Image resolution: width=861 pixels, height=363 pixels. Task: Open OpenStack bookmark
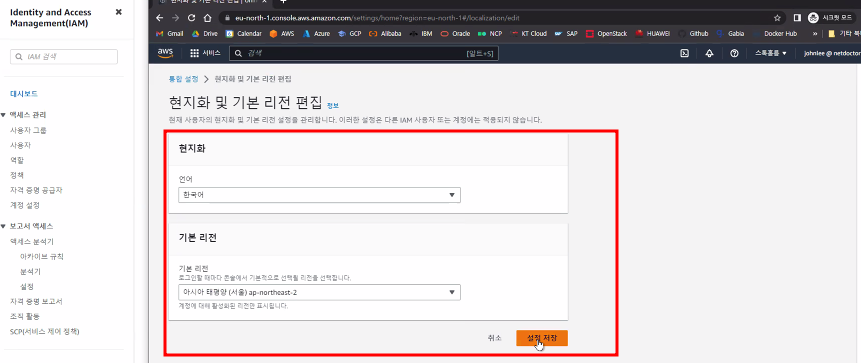click(x=607, y=33)
